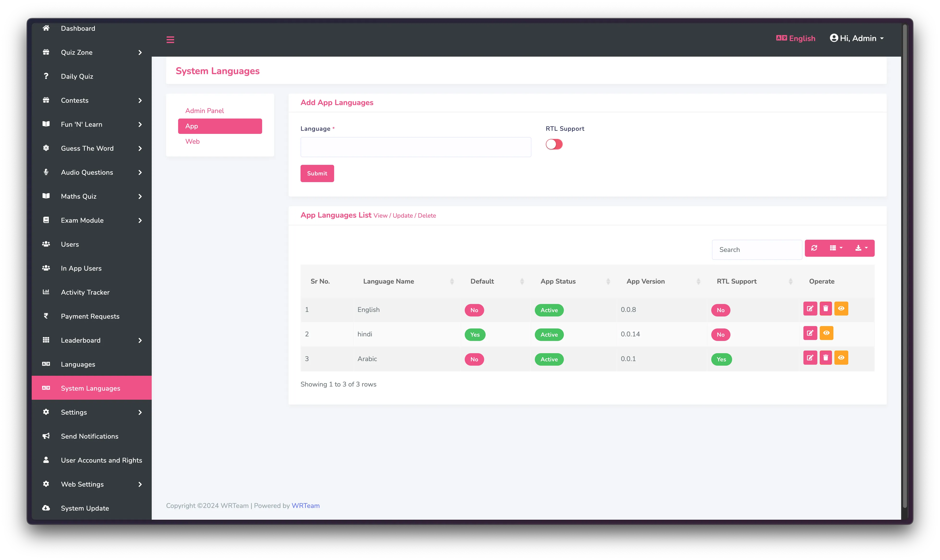Switch to the Web tab
Viewport: 940px width, 560px height.
coord(193,142)
